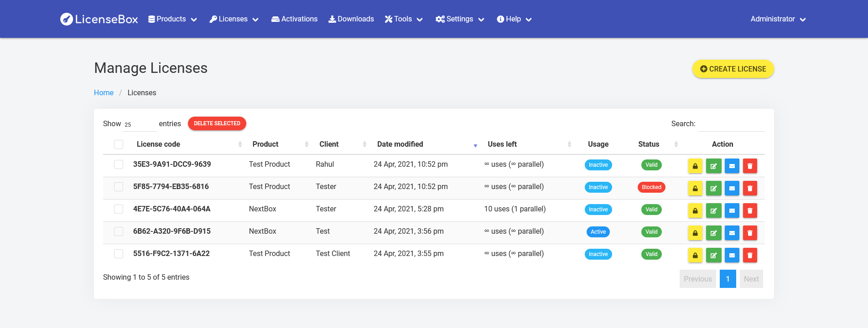Email license 4E7E-5C76-40A4-064A via envelope icon

732,210
